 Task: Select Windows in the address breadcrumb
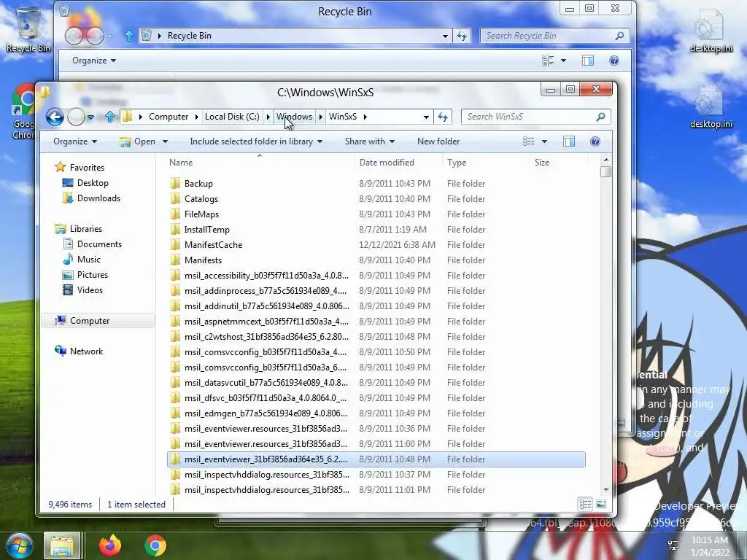point(295,117)
